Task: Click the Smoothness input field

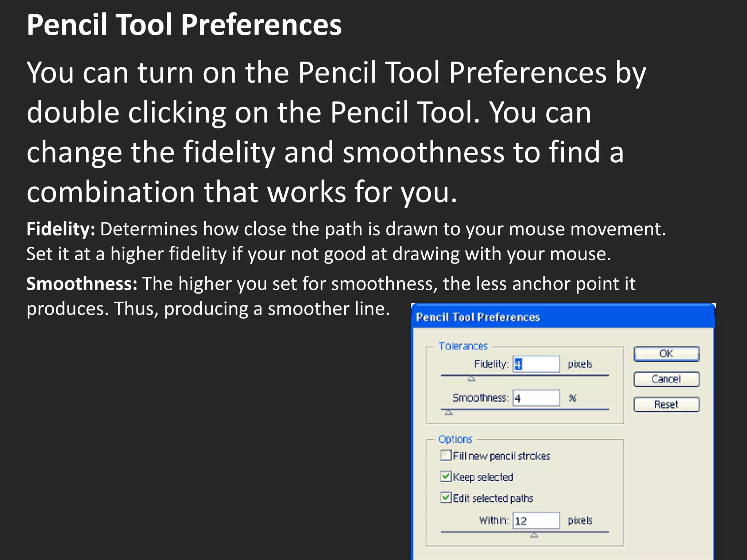Action: click(536, 398)
